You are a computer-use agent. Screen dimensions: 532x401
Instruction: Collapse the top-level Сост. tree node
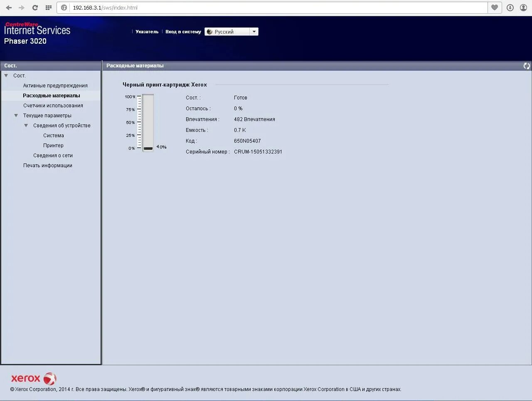click(x=6, y=76)
